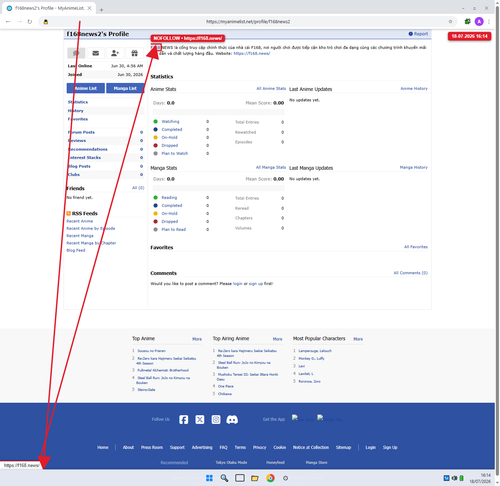
Task: Open the Manga List button
Action: click(125, 88)
